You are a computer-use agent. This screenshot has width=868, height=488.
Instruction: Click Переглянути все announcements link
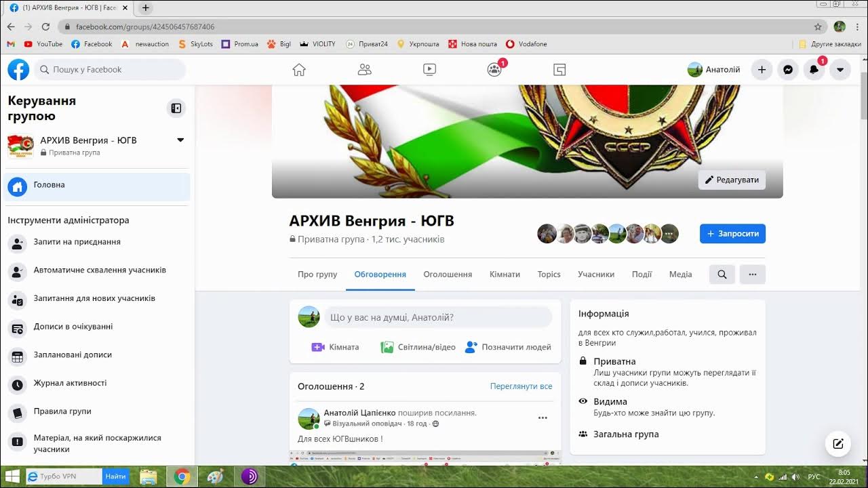coord(521,386)
